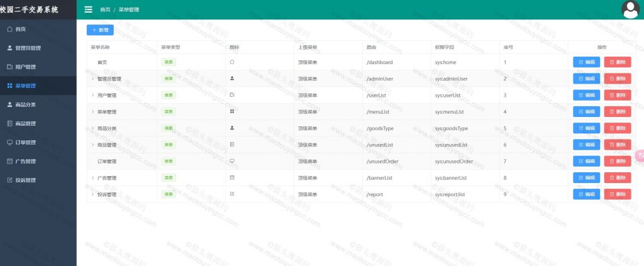644x266 pixels.
Task: Open 订单管理 in the sidebar menu
Action: click(25, 142)
